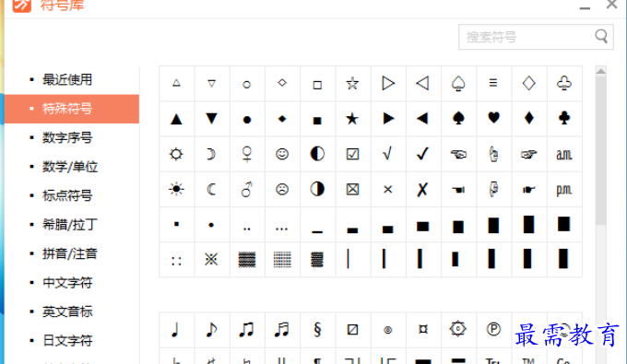Insert the solid spade symbol
Viewport: 627px width, 364px height.
pyautogui.click(x=458, y=119)
